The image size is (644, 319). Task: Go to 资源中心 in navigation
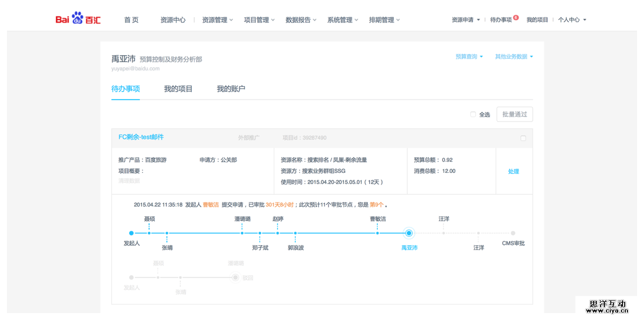tap(173, 20)
